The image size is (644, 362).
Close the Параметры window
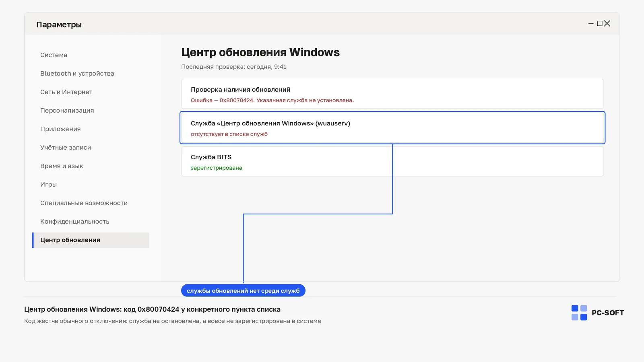point(607,24)
